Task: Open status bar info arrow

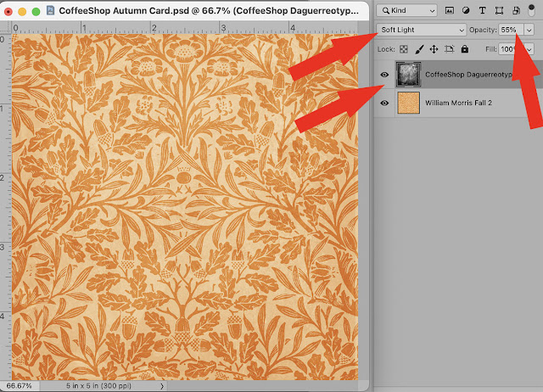Action: click(162, 386)
